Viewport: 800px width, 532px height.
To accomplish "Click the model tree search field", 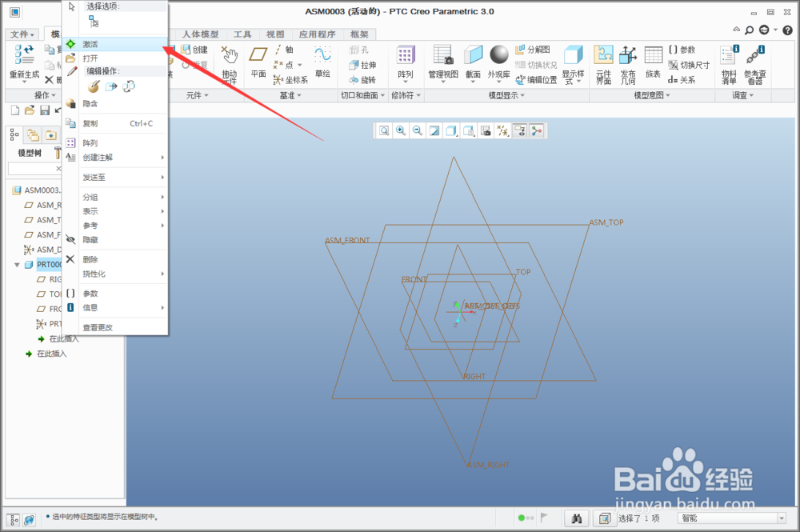I will (x=34, y=168).
